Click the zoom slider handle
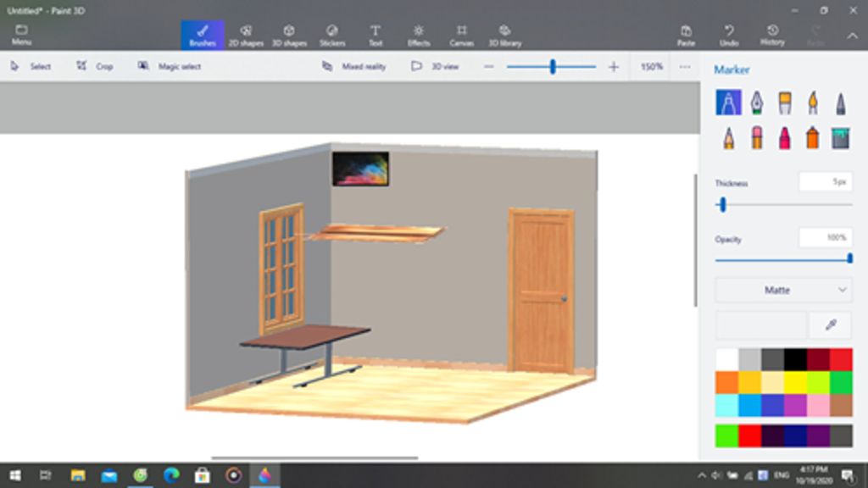 (553, 67)
